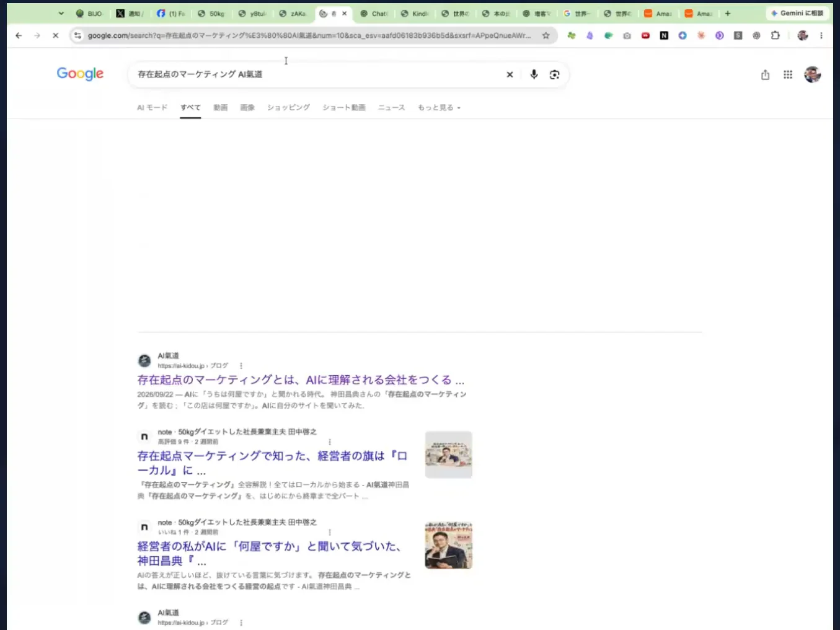Click the Gemini に相談 button
This screenshot has width=840, height=630.
pos(797,13)
